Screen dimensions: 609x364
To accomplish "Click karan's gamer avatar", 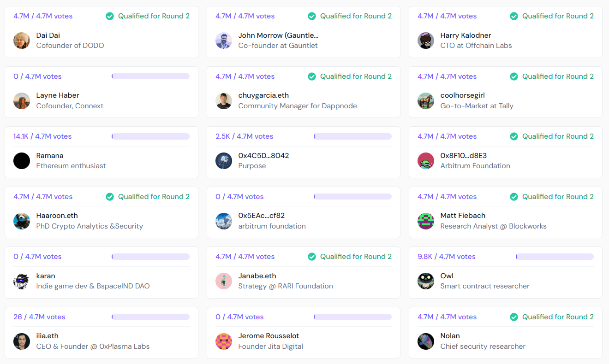I will tap(21, 281).
